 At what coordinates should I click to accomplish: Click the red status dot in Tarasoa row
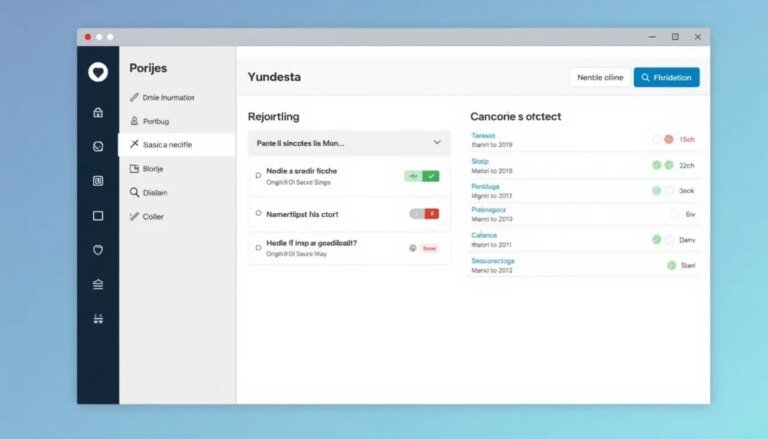(669, 139)
